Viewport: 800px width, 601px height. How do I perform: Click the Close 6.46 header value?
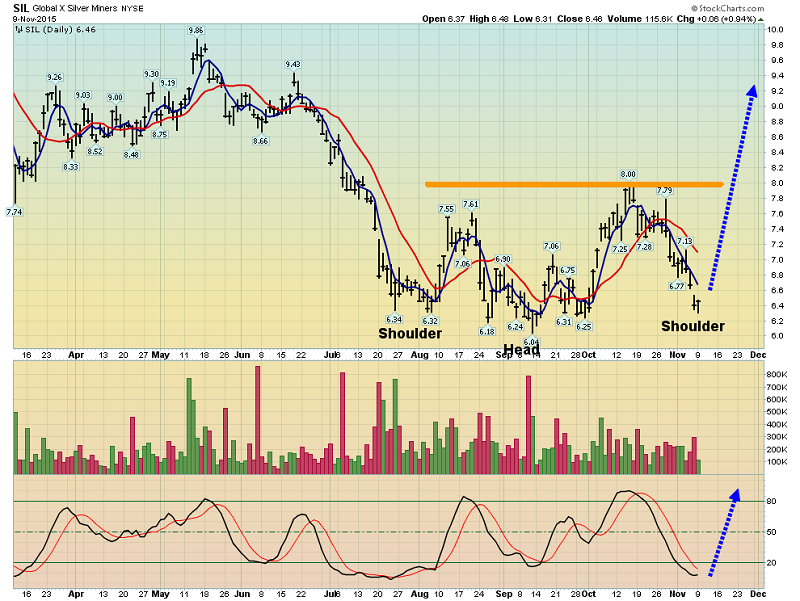tap(580, 19)
